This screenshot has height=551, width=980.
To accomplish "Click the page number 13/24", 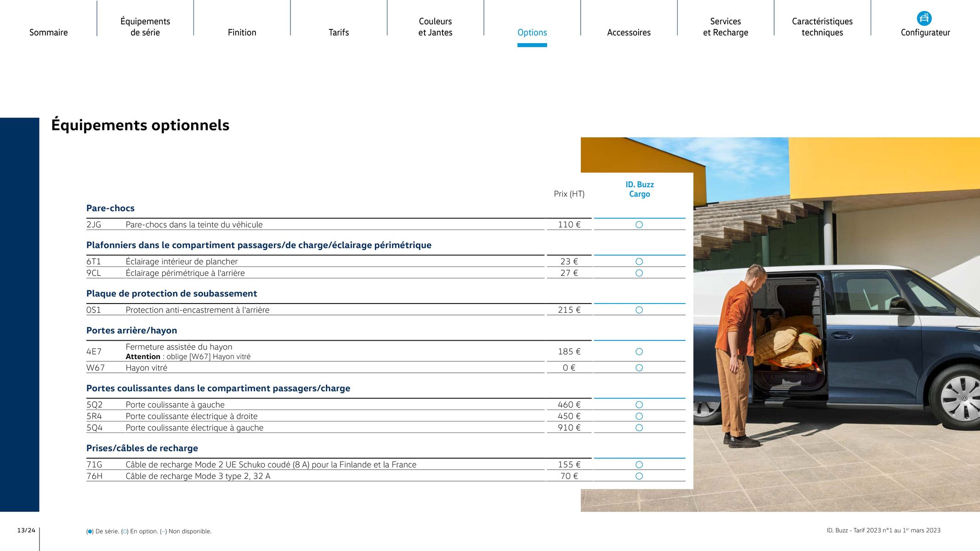I will (x=26, y=530).
